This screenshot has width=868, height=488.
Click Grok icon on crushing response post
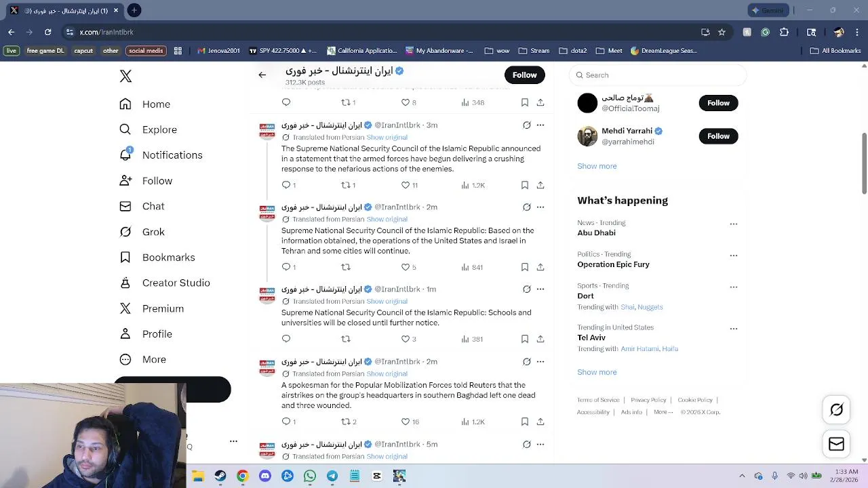526,125
